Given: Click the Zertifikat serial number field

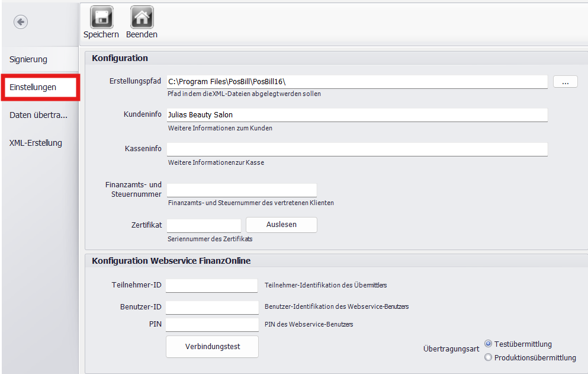Looking at the screenshot, I should 204,225.
